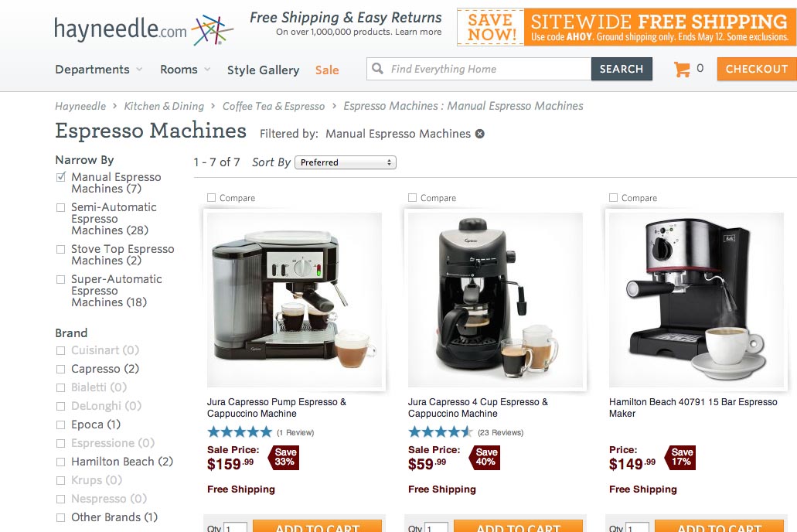Image resolution: width=797 pixels, height=532 pixels.
Task: Expand the Departments menu
Action: click(x=99, y=69)
